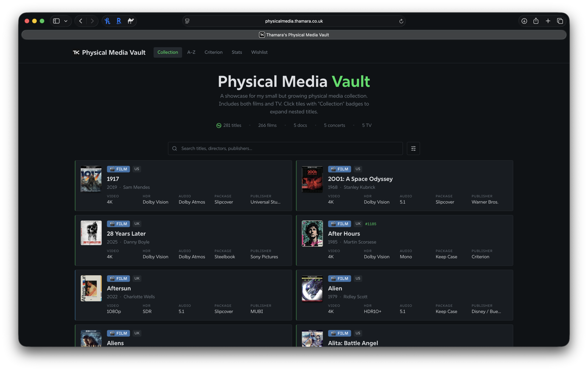Image resolution: width=588 pixels, height=371 pixels.
Task: Go back with the back arrow
Action: (81, 21)
